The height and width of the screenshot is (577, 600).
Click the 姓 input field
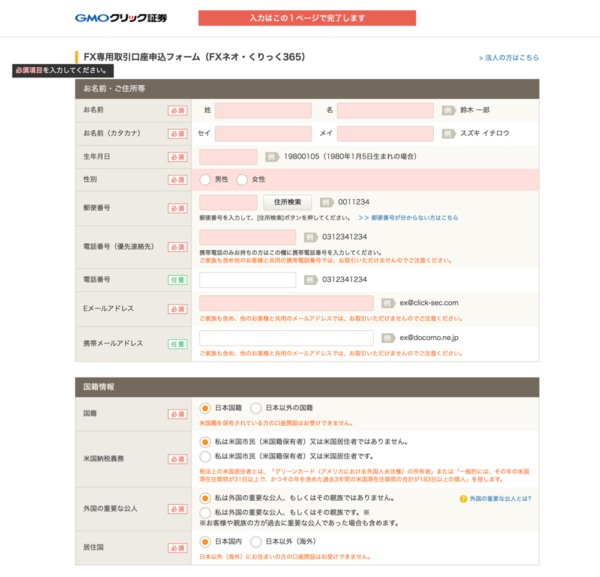tap(263, 111)
